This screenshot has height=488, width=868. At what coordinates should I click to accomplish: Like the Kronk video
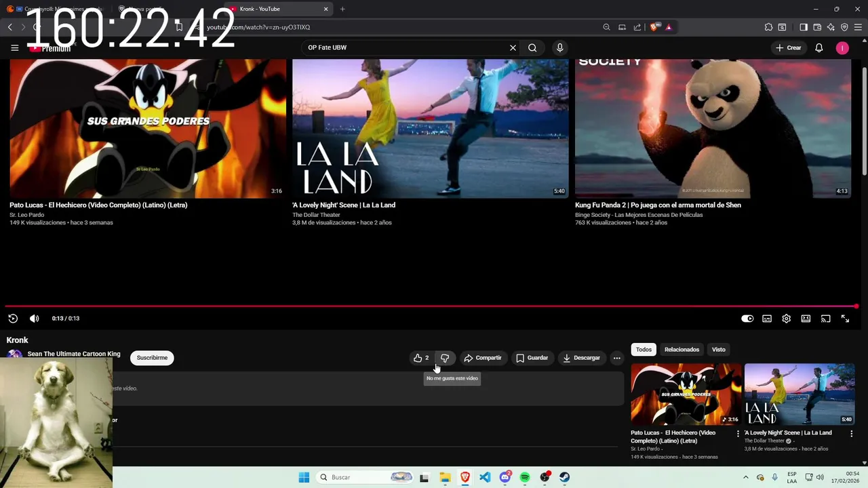point(422,358)
